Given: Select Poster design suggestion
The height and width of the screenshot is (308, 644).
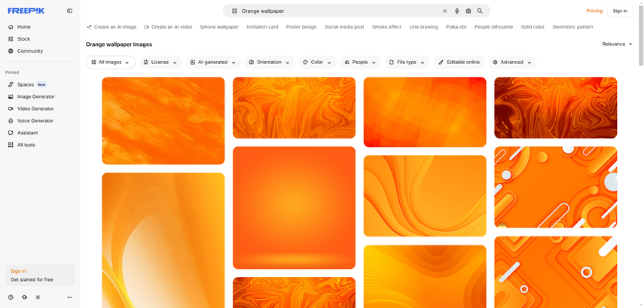Looking at the screenshot, I should tap(301, 26).
